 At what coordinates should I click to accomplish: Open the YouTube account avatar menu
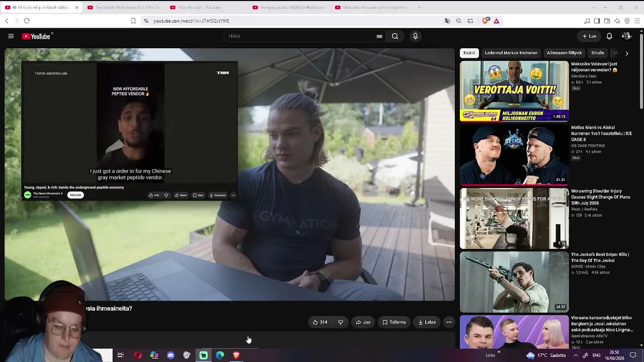(626, 36)
